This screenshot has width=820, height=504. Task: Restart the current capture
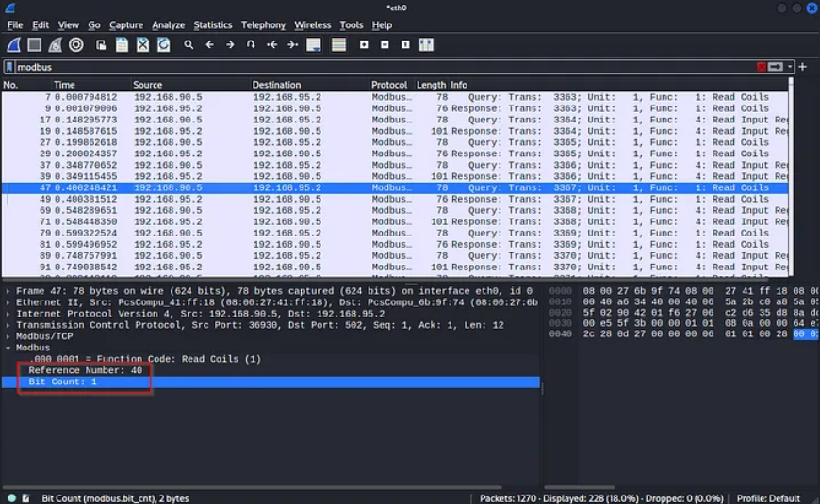coord(55,44)
